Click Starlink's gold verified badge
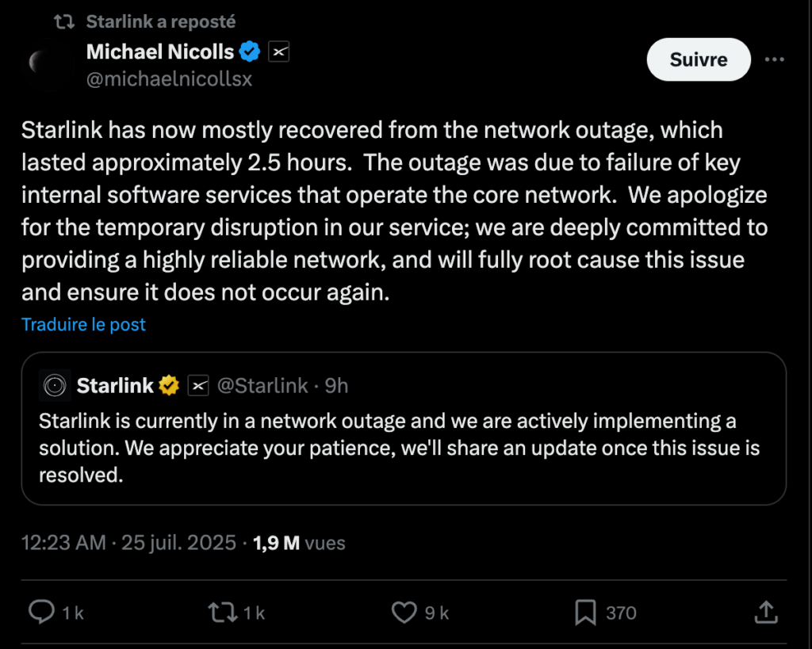The image size is (812, 649). tap(170, 386)
